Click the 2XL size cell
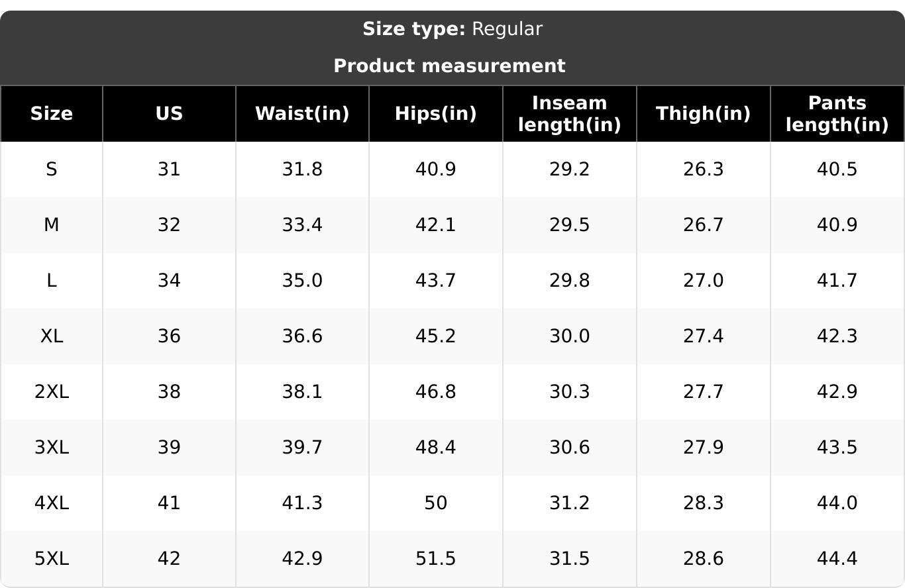The width and height of the screenshot is (905, 588). point(52,392)
